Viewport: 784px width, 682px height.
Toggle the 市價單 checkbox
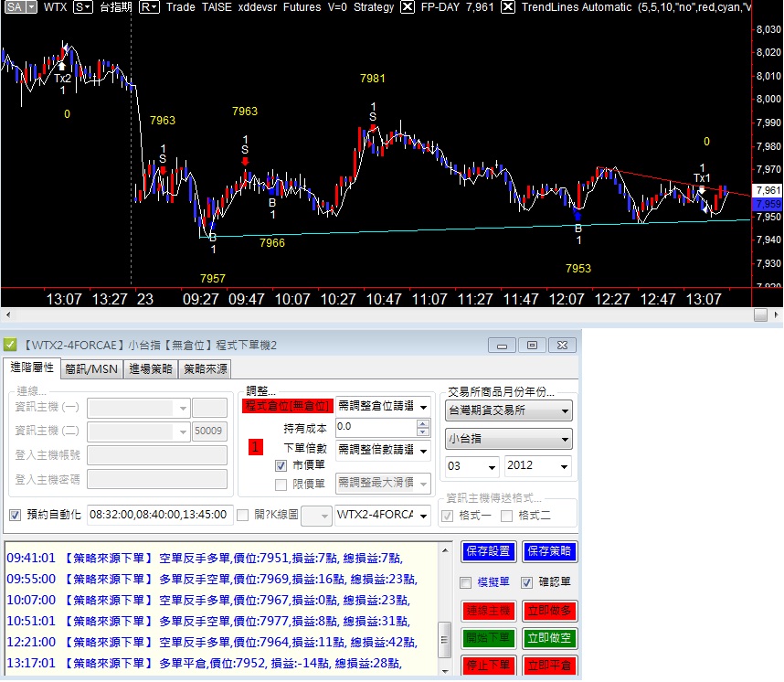click(x=281, y=466)
